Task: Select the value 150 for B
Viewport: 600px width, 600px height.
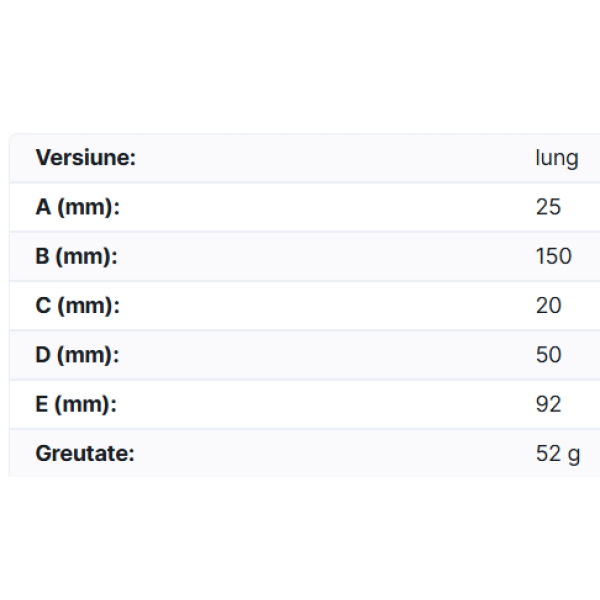Action: (553, 256)
